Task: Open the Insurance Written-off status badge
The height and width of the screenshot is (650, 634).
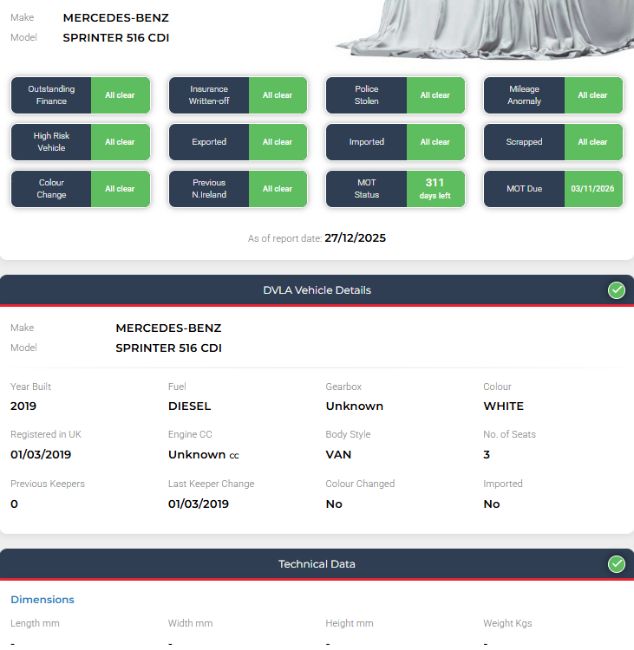Action: (x=238, y=95)
